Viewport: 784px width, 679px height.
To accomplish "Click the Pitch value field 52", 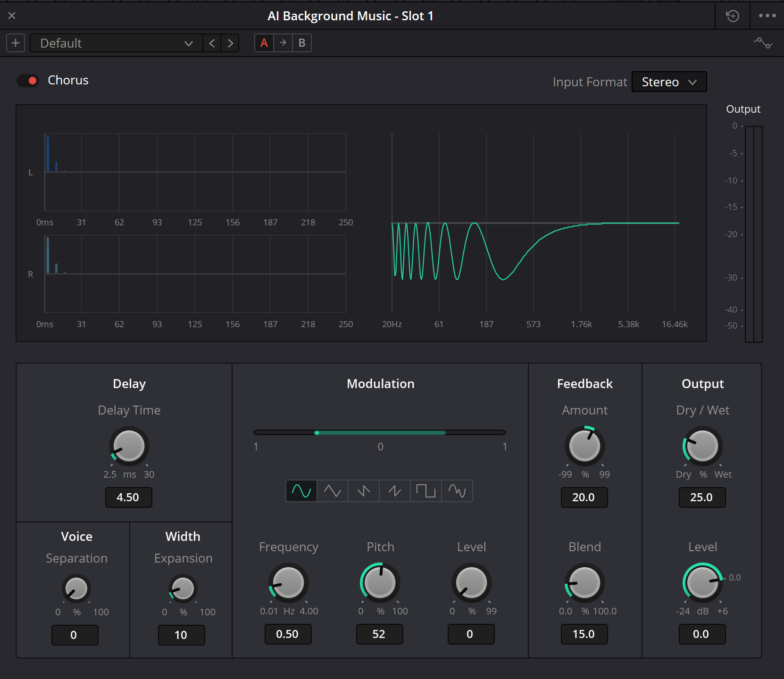I will [379, 634].
